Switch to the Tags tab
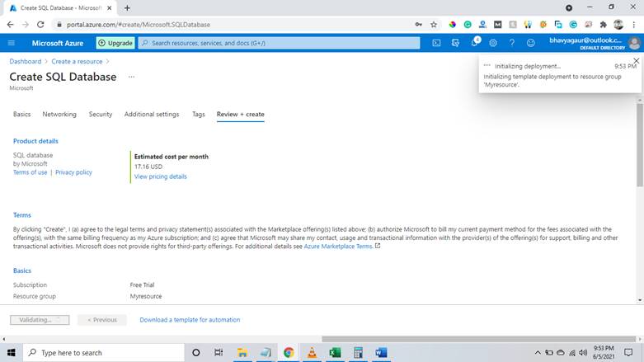This screenshot has height=362, width=644. pos(199,115)
